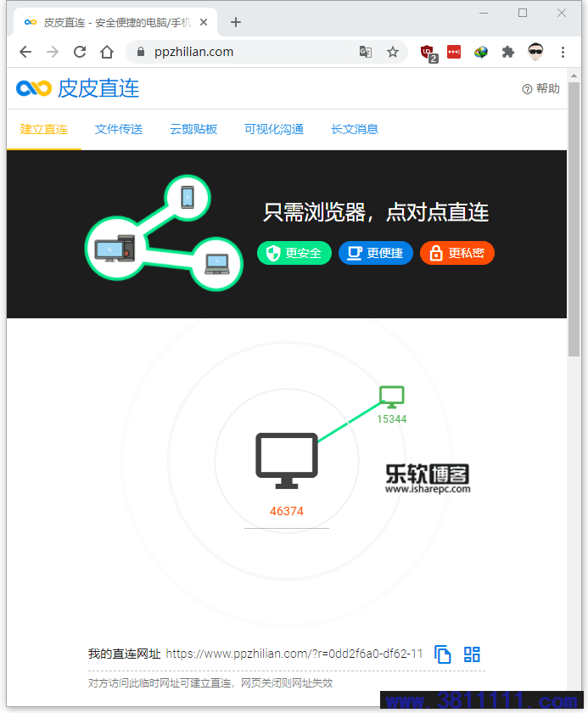Click the browser back arrow

[25, 52]
